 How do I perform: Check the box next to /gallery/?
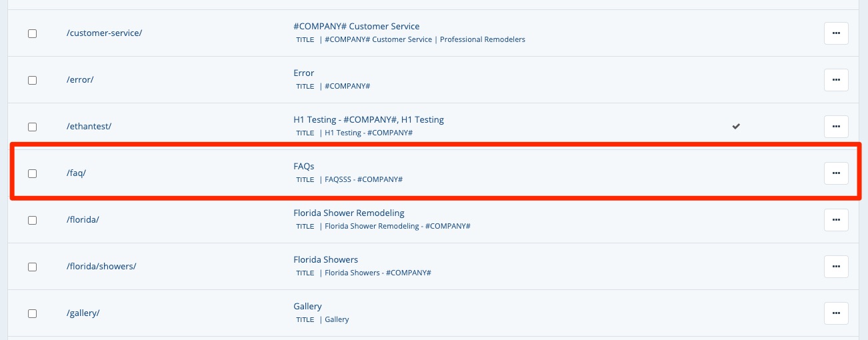[32, 313]
